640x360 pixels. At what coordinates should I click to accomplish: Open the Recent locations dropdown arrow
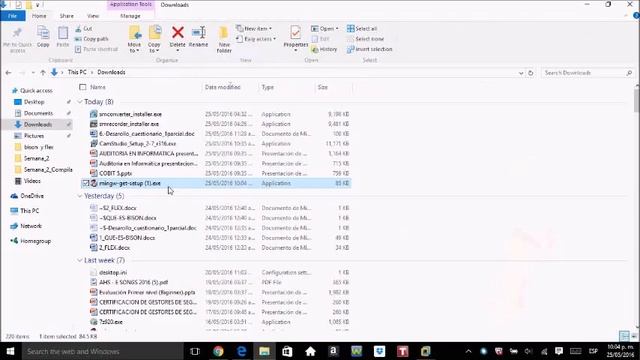pos(33,73)
